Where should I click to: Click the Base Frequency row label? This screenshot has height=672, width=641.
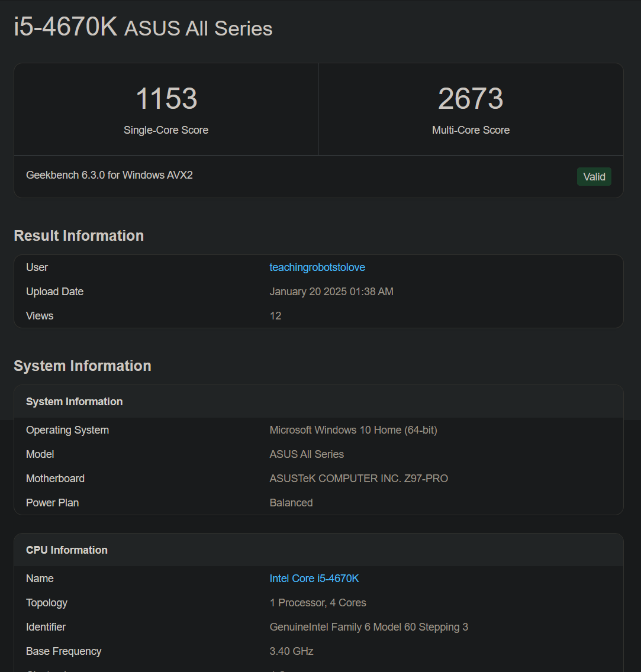(63, 651)
